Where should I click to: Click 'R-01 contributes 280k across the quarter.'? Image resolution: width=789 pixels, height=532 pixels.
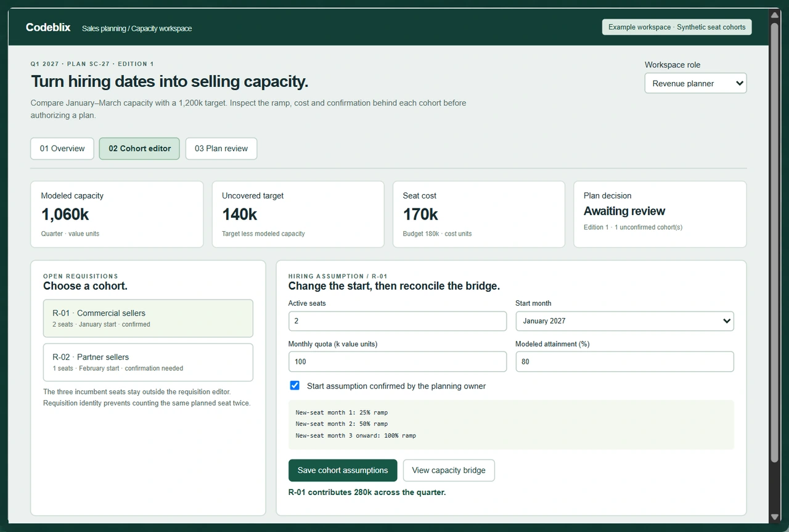coord(367,493)
